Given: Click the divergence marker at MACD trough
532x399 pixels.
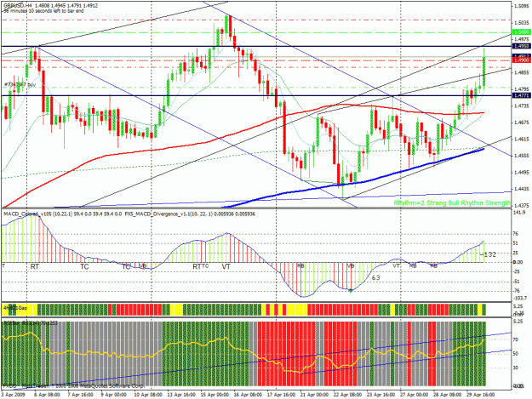Looking at the screenshot, I should click(x=351, y=290).
